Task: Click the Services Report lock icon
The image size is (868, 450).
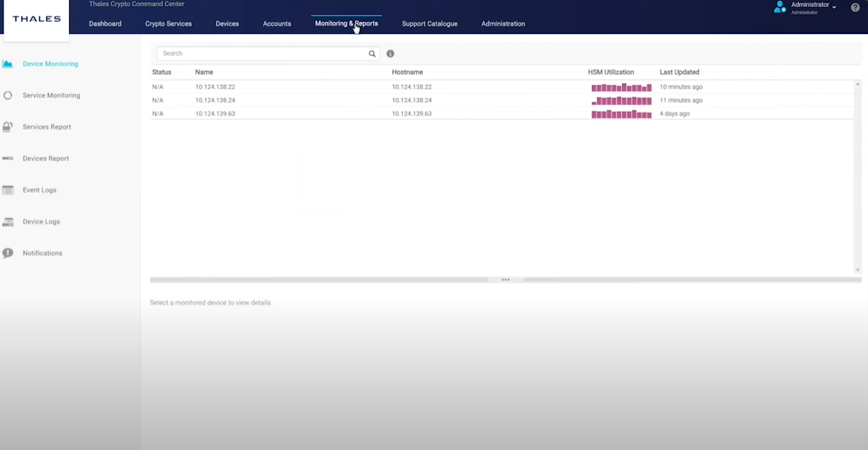Action: (8, 127)
